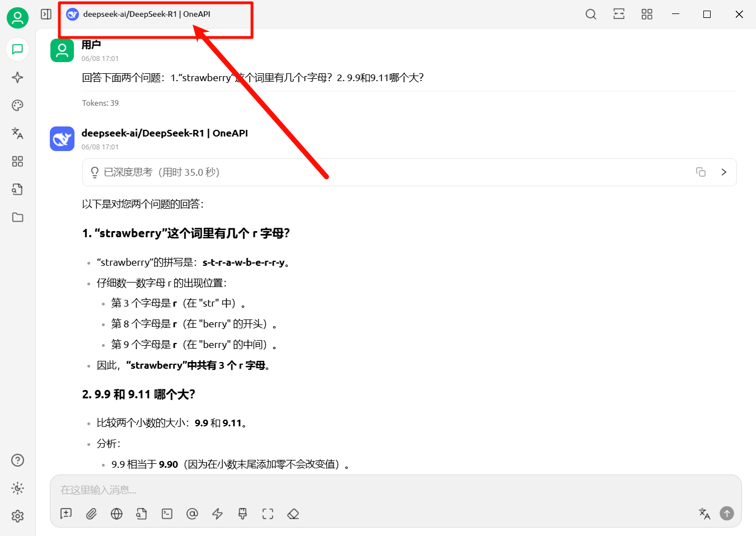Copy the deep thinking content
Screen dimensions: 756x536
[x=701, y=172]
